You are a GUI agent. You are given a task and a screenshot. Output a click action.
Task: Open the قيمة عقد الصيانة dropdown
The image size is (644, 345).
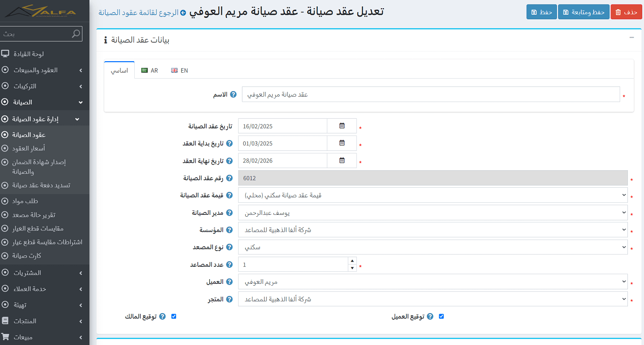click(433, 195)
